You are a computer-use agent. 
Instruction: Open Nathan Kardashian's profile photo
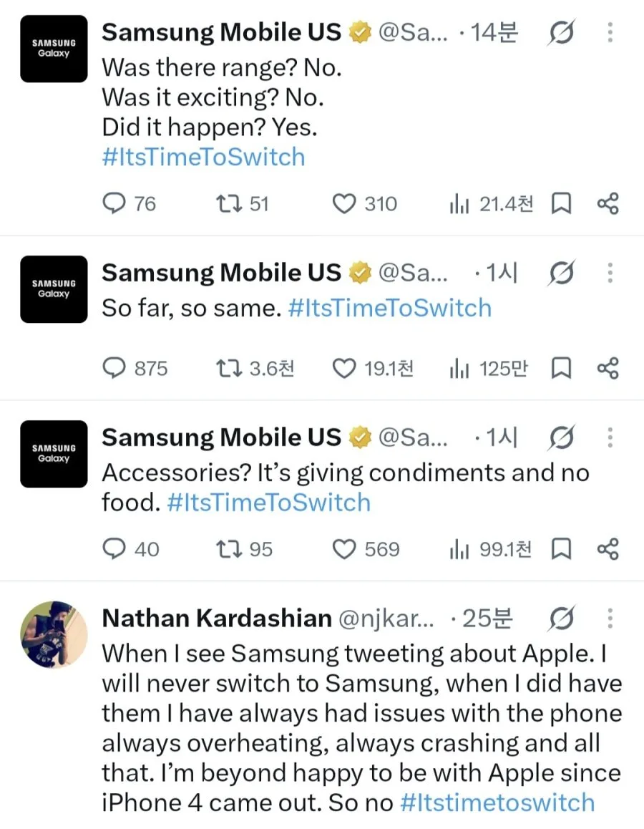[x=54, y=634]
